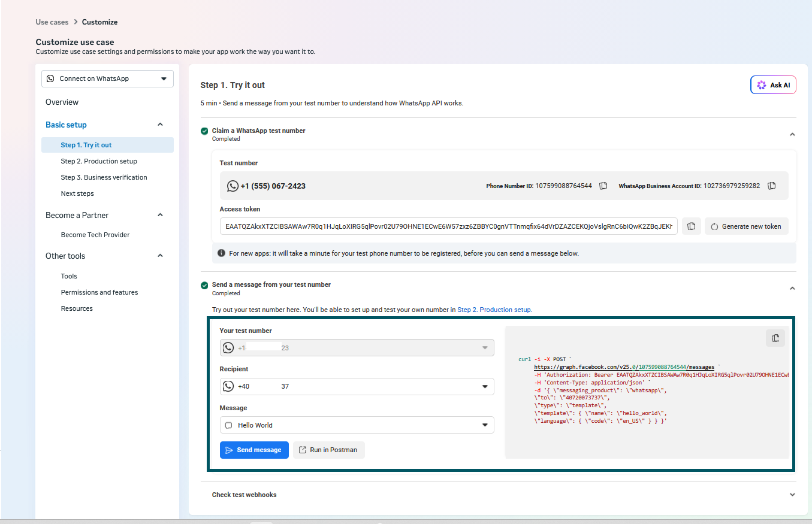Collapse the Other tools section
The width and height of the screenshot is (812, 524).
[160, 256]
